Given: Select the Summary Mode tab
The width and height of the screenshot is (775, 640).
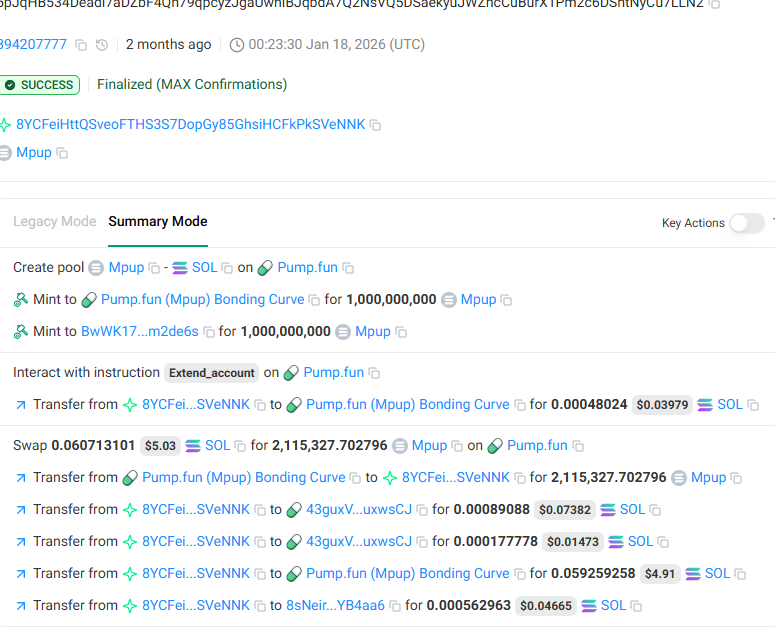Looking at the screenshot, I should point(158,221).
